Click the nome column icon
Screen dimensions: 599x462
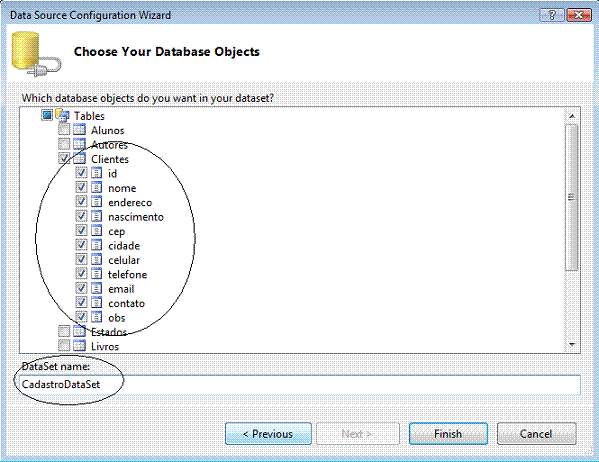(x=96, y=187)
